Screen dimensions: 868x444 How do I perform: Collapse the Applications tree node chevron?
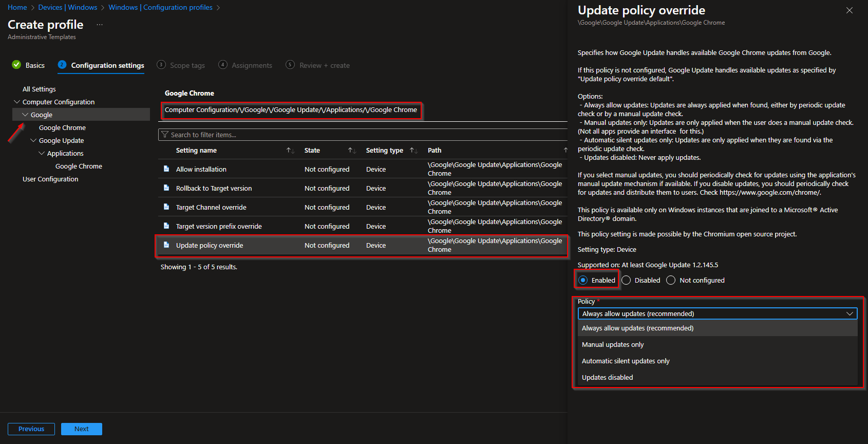coord(42,153)
